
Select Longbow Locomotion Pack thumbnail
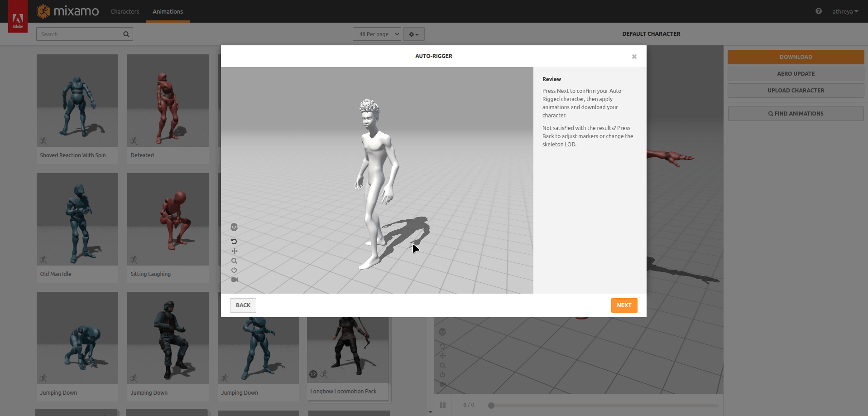point(348,350)
